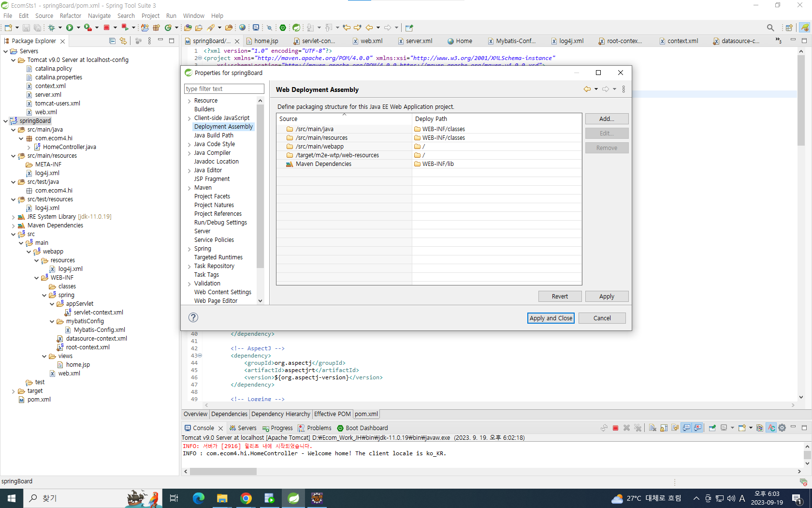
Task: Click the Save All toolbar icon
Action: click(37, 28)
